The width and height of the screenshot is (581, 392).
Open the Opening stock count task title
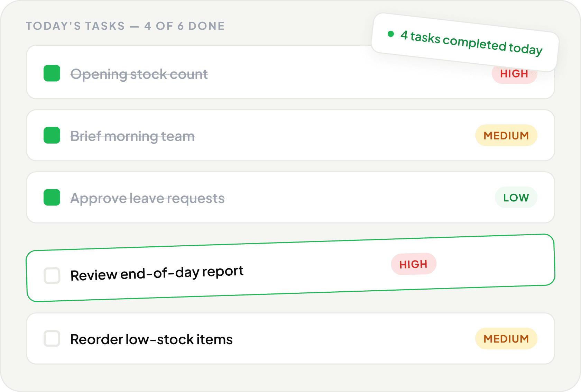(139, 74)
